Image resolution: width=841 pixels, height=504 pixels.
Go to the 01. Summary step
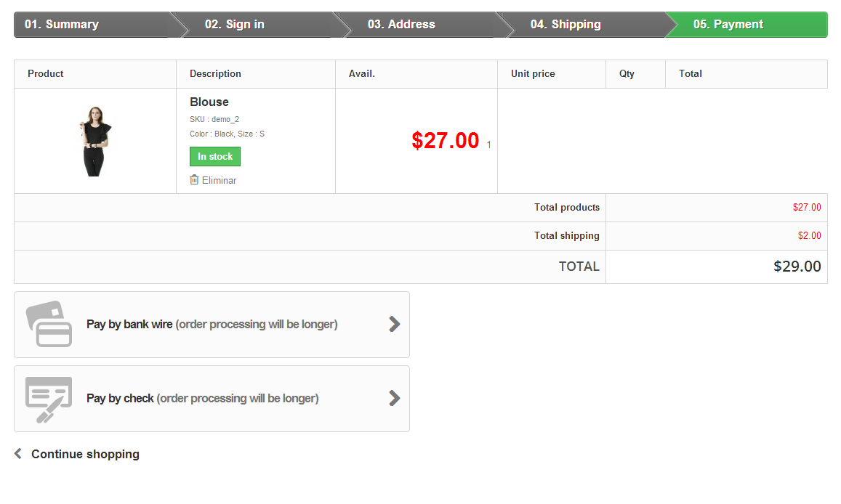62,25
